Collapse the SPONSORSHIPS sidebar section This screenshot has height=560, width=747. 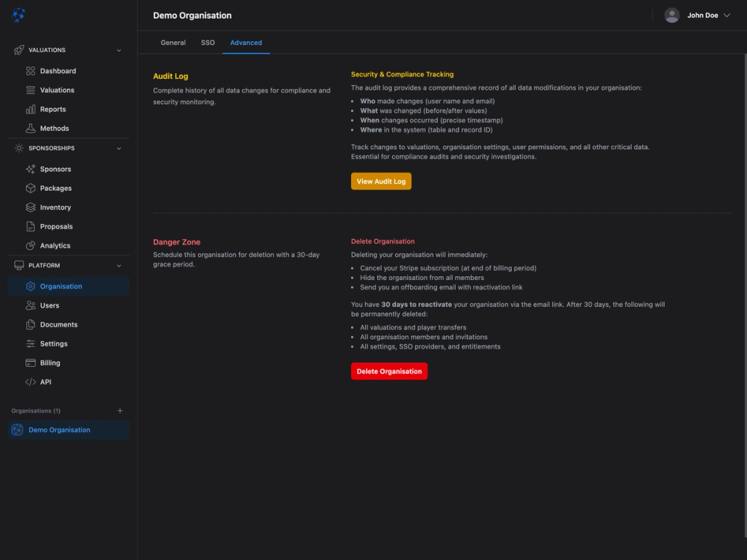click(118, 148)
